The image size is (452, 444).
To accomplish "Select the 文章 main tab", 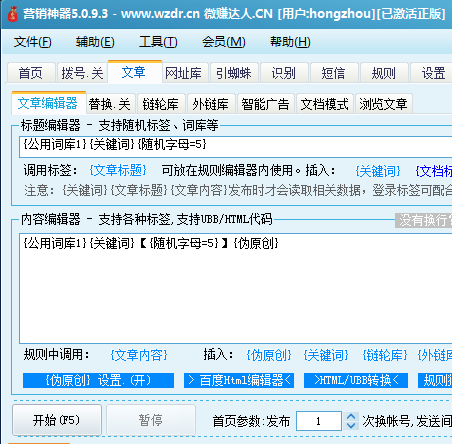I will pos(134,72).
